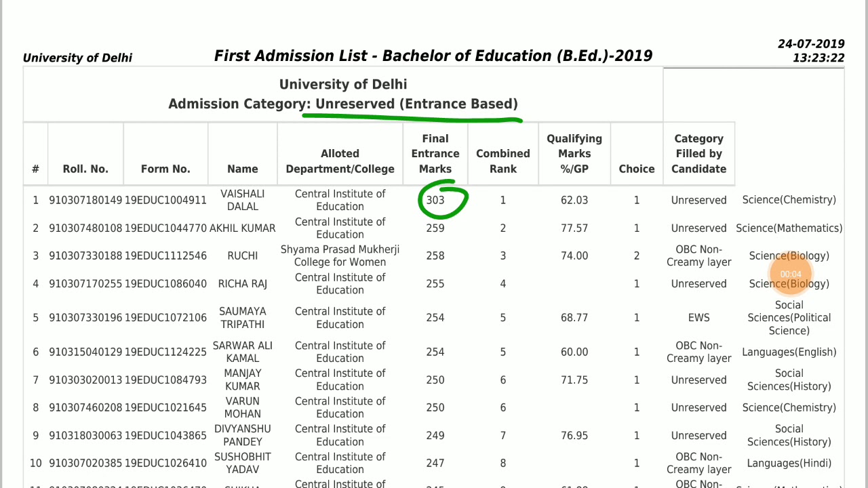Click 'Final Entrance Marks' column header
Image resolution: width=868 pixels, height=488 pixels.
click(x=435, y=154)
